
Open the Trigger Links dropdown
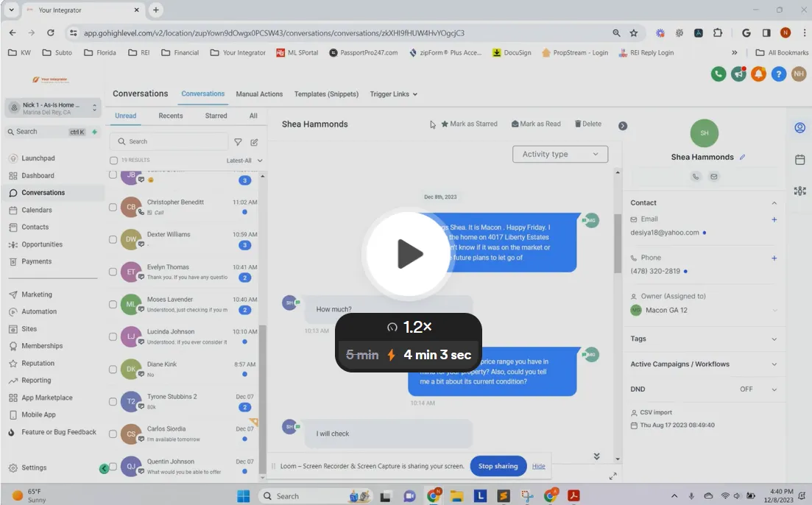tap(394, 94)
